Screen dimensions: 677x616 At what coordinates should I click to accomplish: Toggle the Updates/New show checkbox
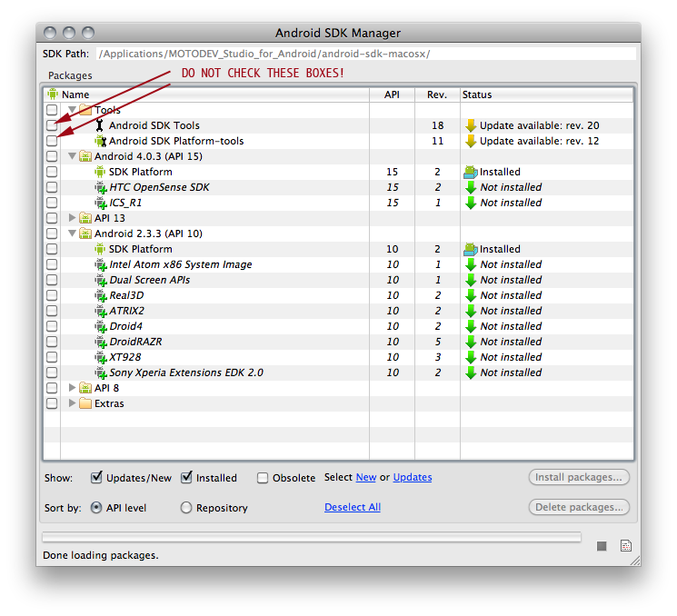96,477
